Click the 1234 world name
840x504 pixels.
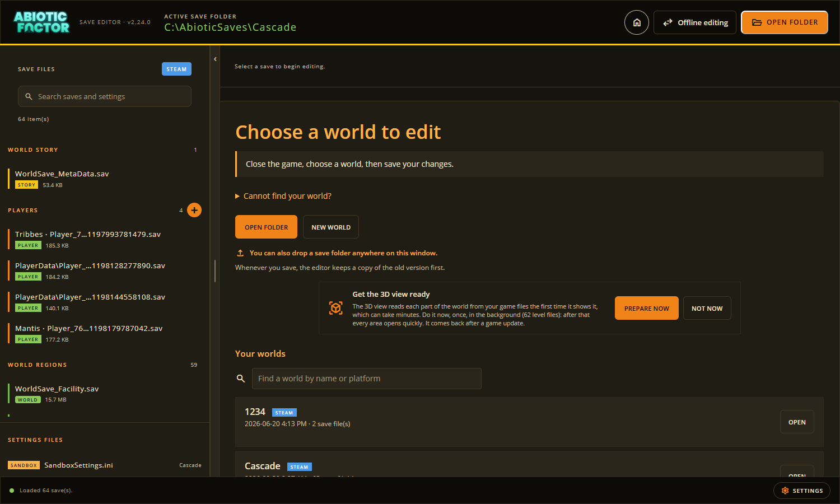255,412
